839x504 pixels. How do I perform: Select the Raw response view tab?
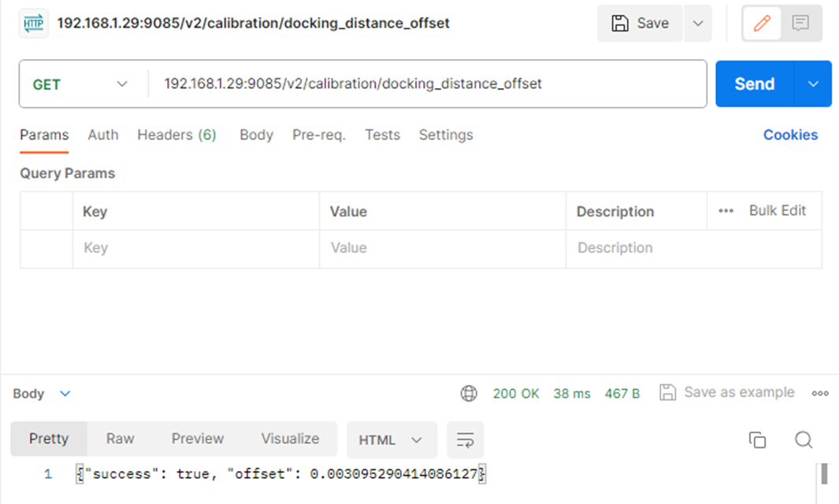(x=120, y=439)
